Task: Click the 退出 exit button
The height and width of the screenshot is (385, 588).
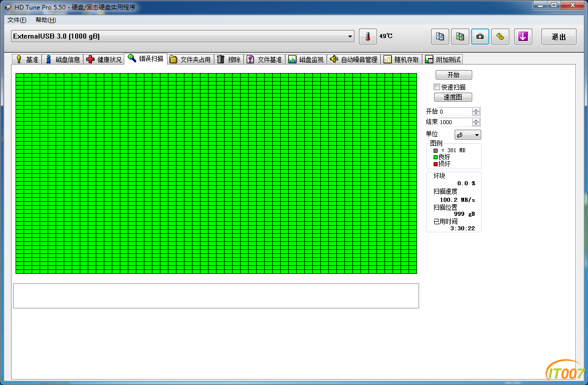Action: 559,37
